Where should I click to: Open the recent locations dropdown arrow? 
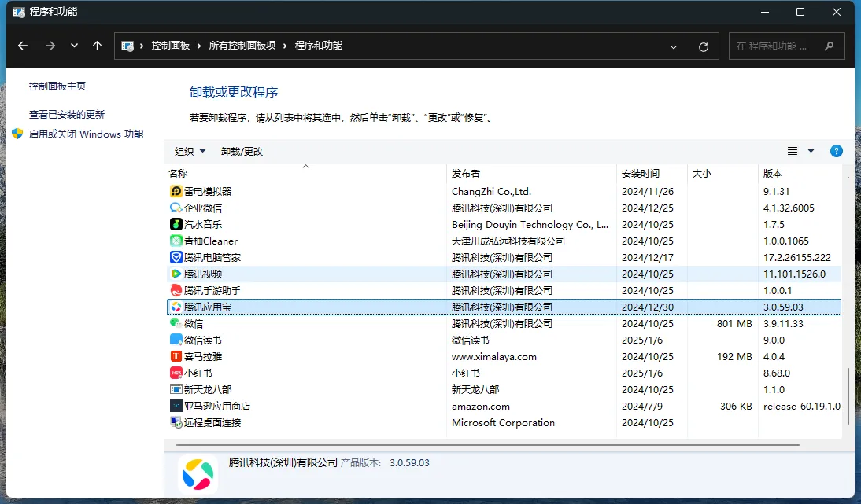click(x=74, y=46)
